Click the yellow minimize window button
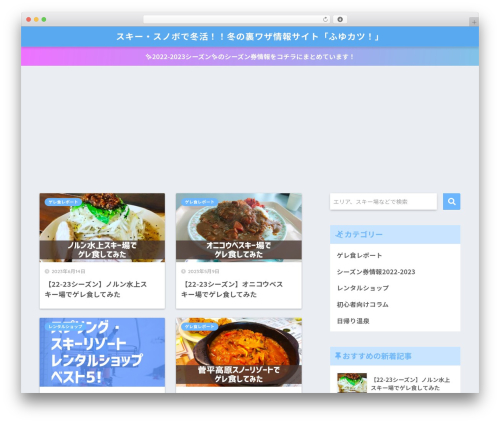The width and height of the screenshot is (500, 423). 36,20
